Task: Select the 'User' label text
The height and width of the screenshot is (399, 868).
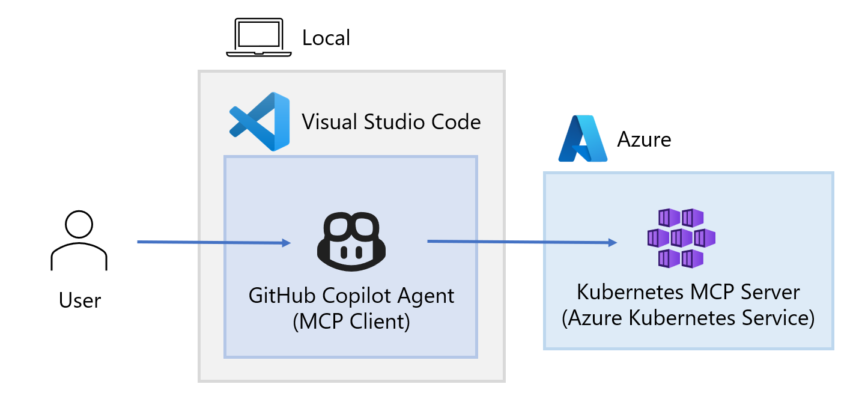Action: click(80, 300)
